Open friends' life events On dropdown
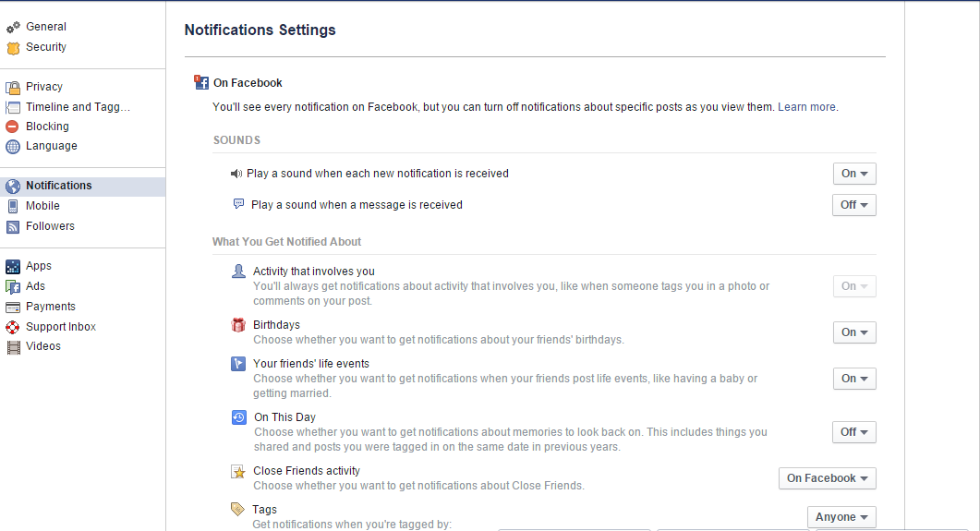The image size is (980, 531). pyautogui.click(x=854, y=379)
